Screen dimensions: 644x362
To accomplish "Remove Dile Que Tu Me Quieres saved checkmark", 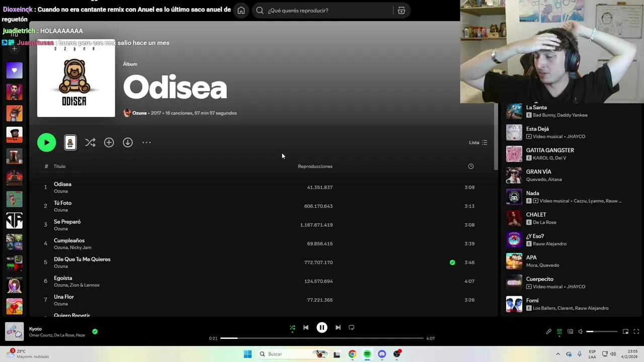I will [x=452, y=262].
